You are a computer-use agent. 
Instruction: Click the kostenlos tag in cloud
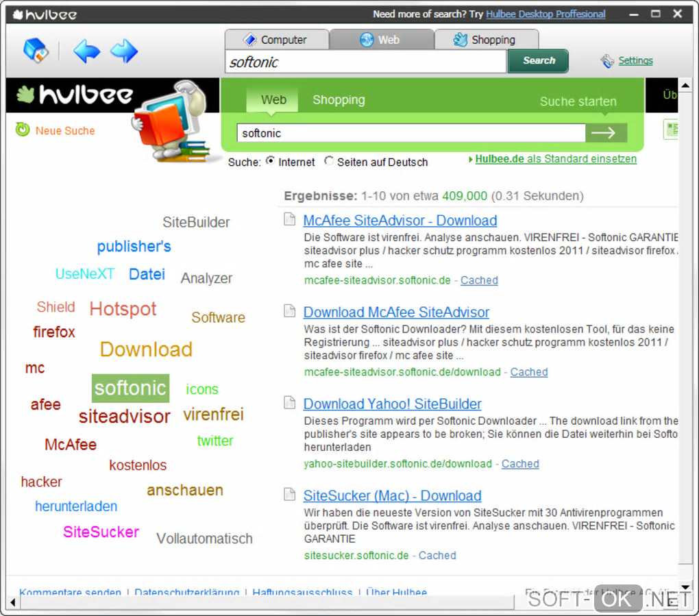coord(138,465)
